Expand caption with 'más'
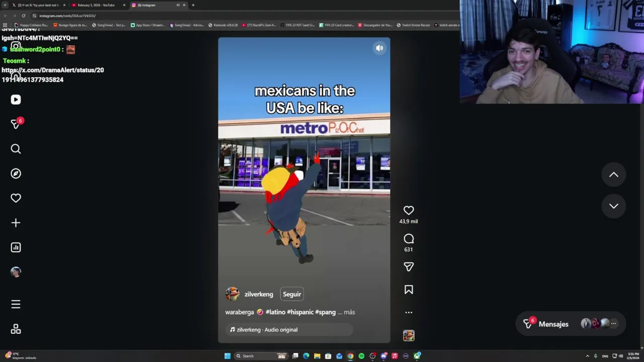Screen dimensions: 644x362 click(x=349, y=312)
